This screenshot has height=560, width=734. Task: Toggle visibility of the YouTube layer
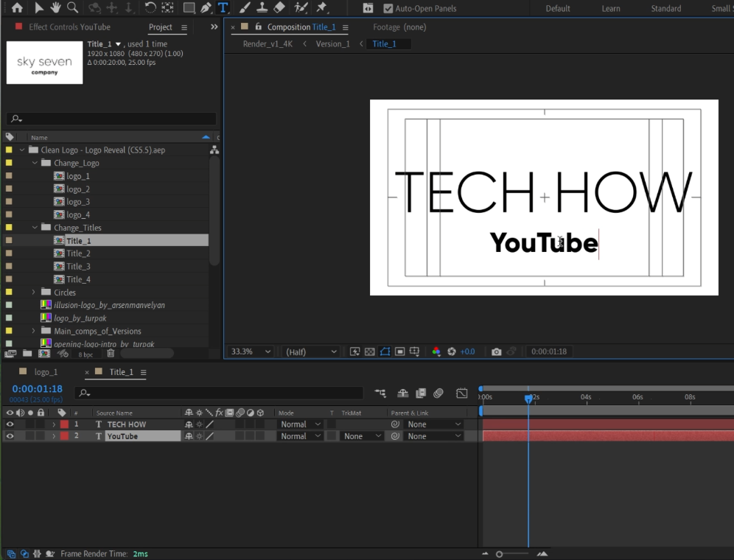10,436
